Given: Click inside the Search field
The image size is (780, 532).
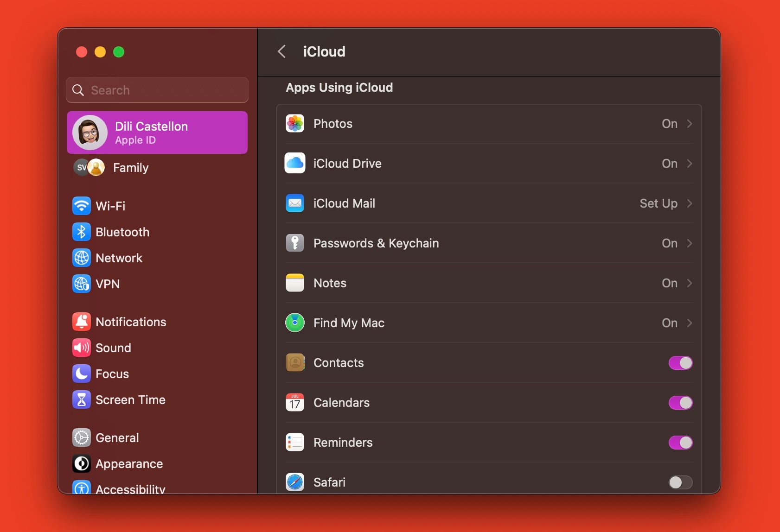Looking at the screenshot, I should pos(157,90).
